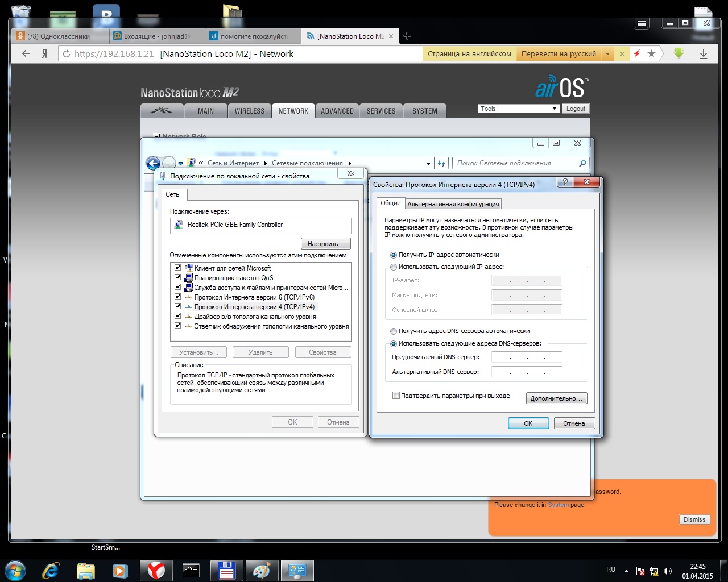Select 'Использовать следующий IP-адрес' radio
This screenshot has height=582, width=728.
pyautogui.click(x=394, y=267)
